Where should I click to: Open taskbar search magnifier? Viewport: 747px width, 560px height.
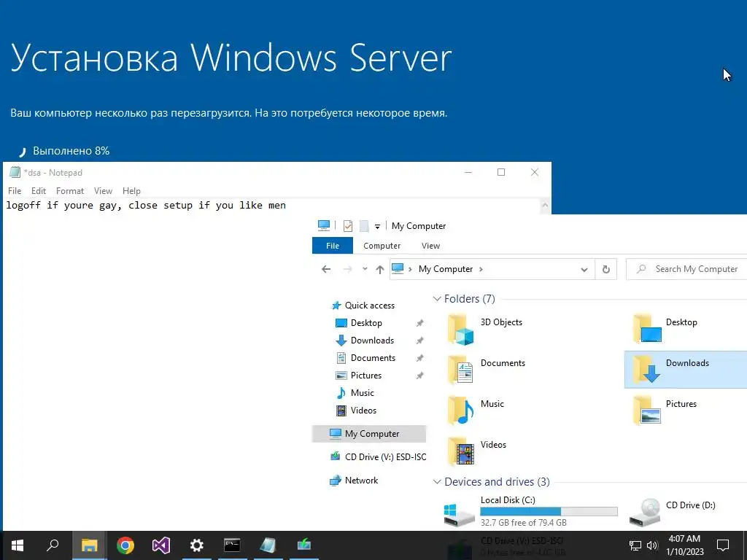coord(53,545)
